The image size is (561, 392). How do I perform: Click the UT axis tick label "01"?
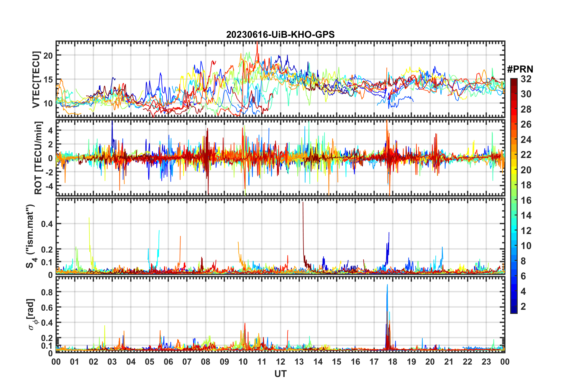tap(75, 362)
